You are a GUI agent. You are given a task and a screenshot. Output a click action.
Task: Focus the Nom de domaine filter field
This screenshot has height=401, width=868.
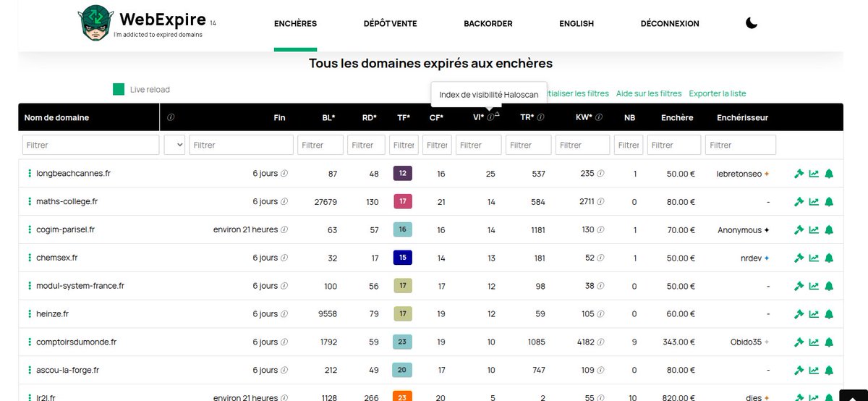(90, 145)
